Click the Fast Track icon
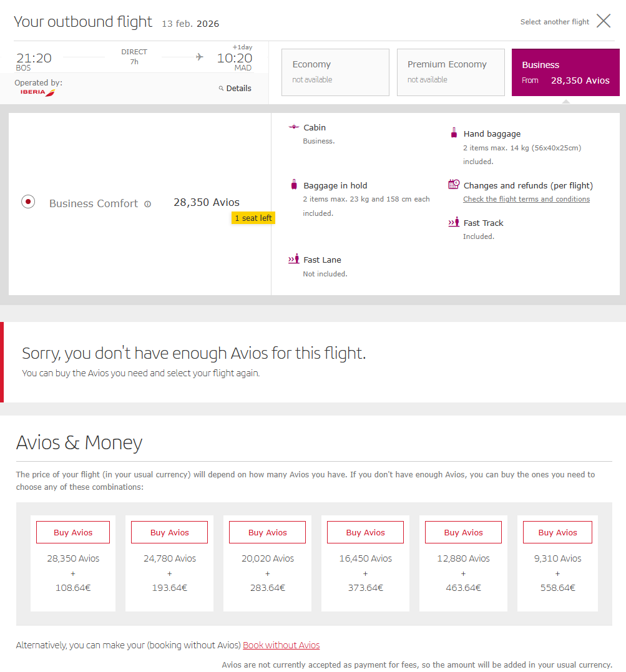 [454, 222]
